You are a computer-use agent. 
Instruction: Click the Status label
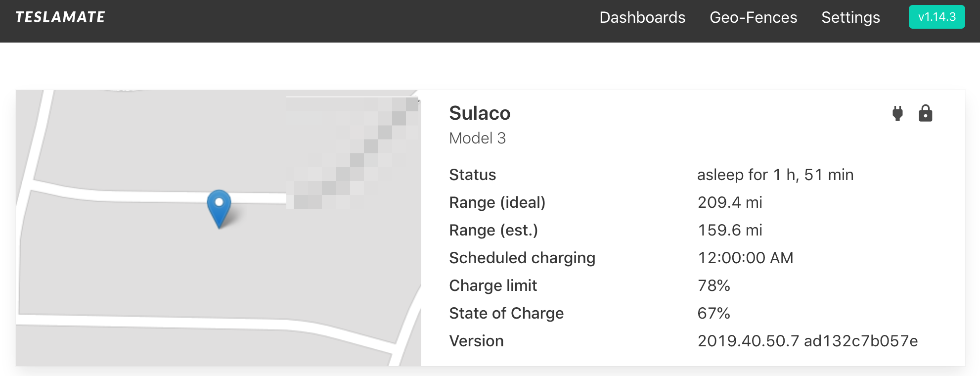point(472,175)
